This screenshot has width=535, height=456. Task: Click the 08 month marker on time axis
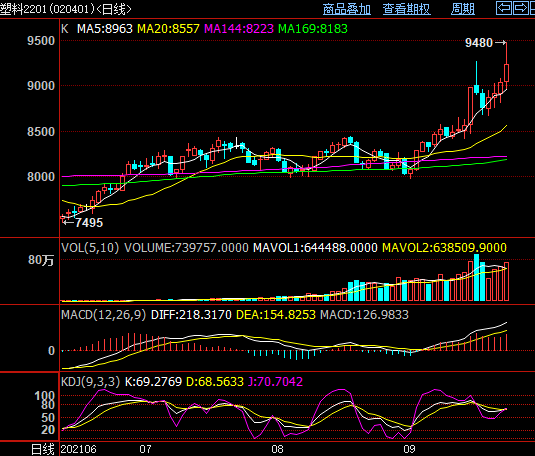pyautogui.click(x=277, y=449)
